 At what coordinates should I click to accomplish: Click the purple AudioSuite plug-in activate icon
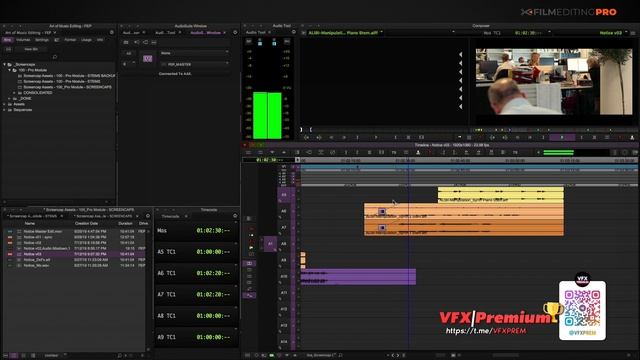148,59
